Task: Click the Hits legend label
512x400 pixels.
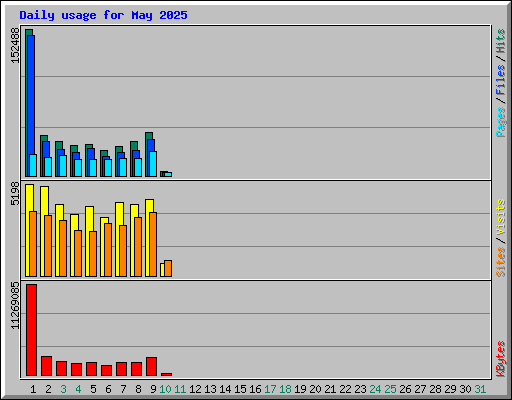Action: 501,41
